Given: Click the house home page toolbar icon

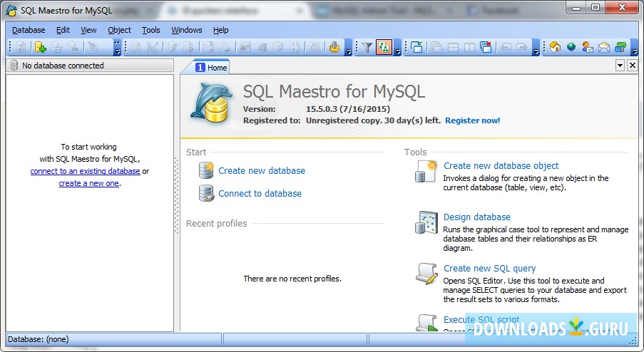Looking at the screenshot, I should coord(555,47).
